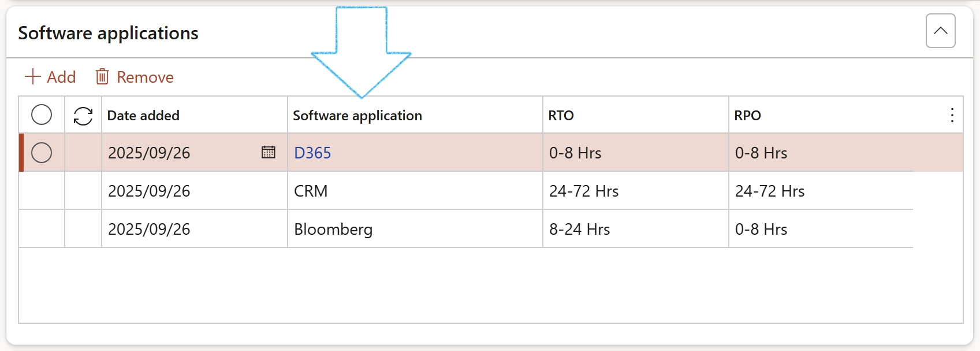Click the RTO column header
This screenshot has height=351, width=980.
click(561, 116)
